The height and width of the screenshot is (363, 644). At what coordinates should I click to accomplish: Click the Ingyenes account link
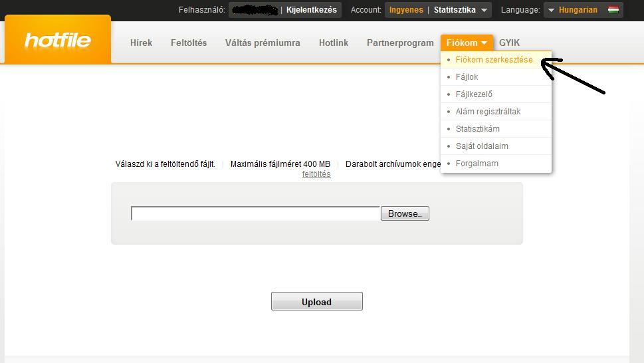click(x=406, y=10)
